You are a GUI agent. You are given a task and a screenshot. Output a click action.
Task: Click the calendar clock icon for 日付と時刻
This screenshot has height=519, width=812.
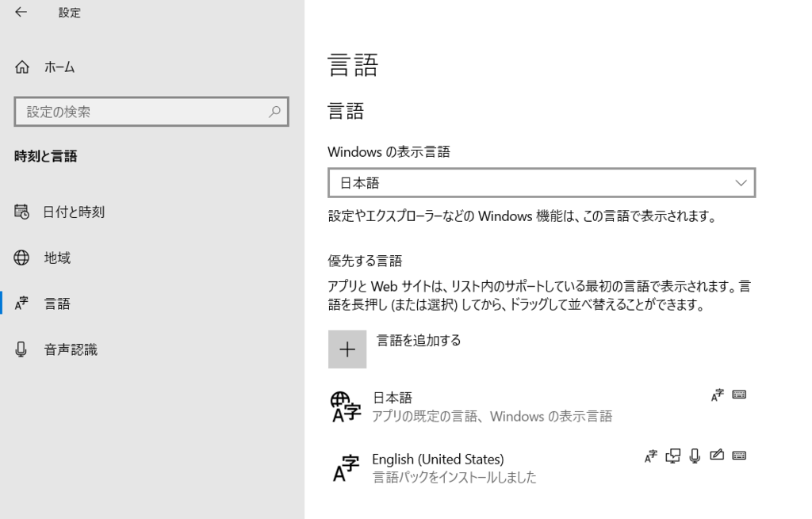(21, 212)
